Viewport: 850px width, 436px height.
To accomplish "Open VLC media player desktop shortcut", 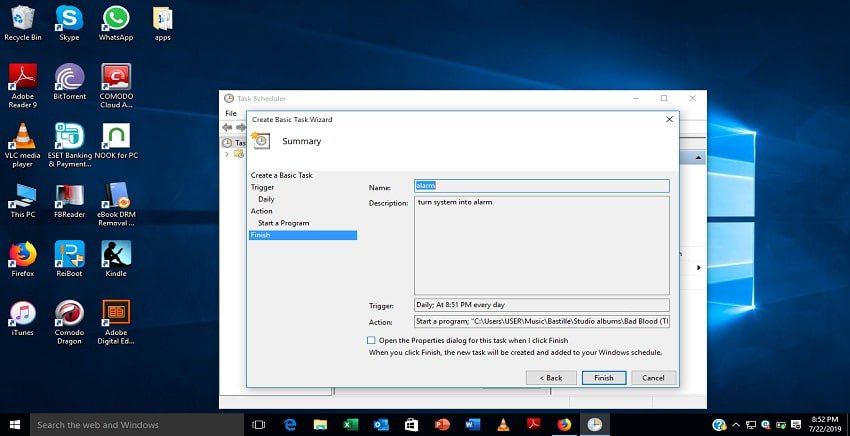I will click(23, 145).
